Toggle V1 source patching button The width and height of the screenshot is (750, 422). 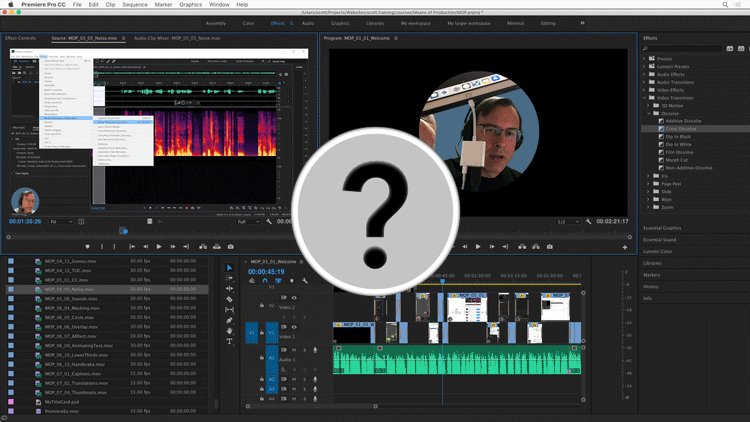point(252,332)
